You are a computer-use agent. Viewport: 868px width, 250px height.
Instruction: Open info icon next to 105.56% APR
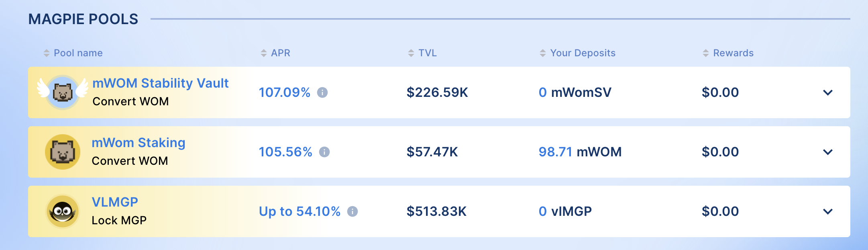coord(324,152)
